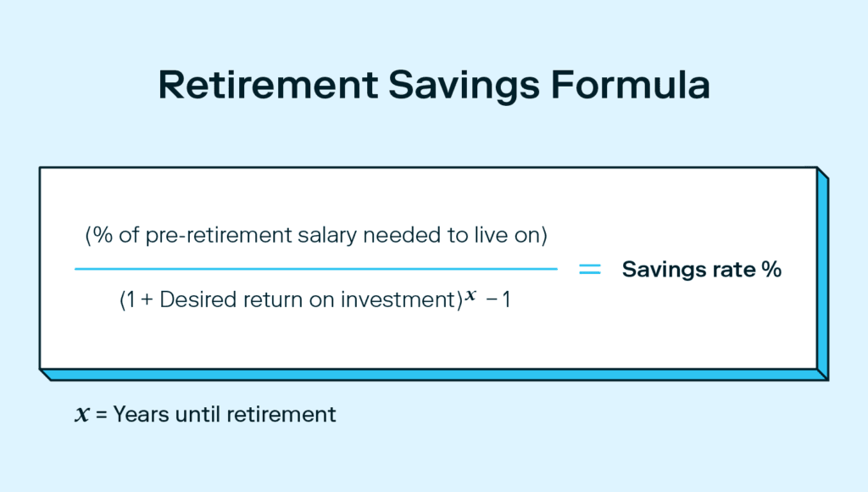868x492 pixels.
Task: Click the equals sign in the legend
Action: click(x=101, y=415)
